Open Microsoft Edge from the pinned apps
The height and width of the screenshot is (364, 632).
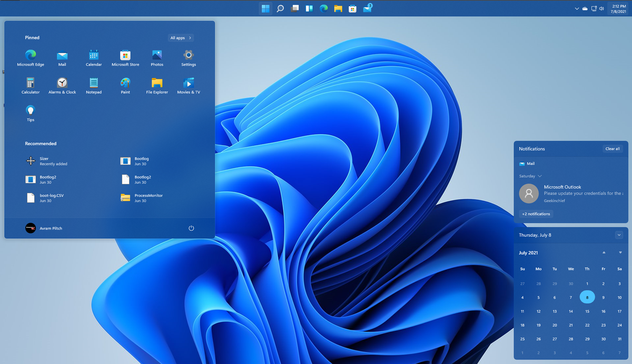30,54
